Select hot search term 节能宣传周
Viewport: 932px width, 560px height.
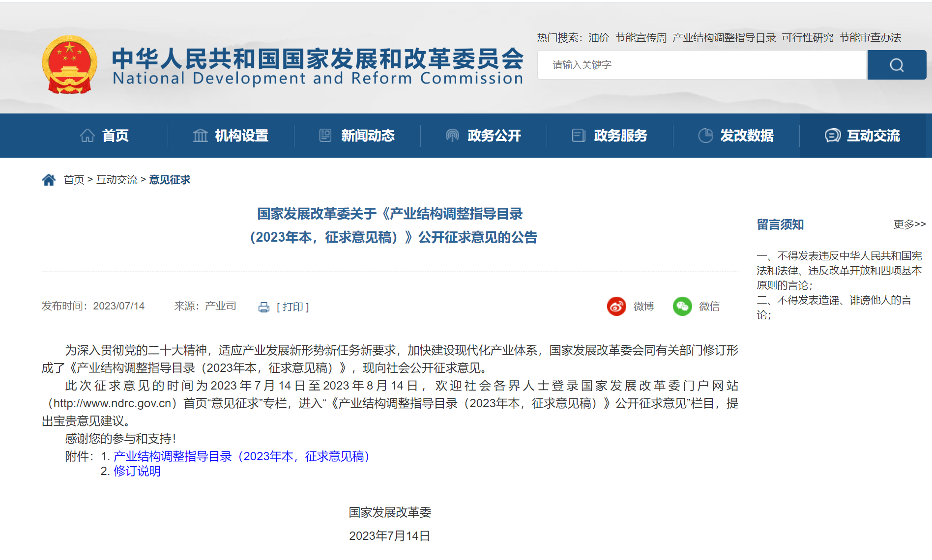tap(641, 38)
